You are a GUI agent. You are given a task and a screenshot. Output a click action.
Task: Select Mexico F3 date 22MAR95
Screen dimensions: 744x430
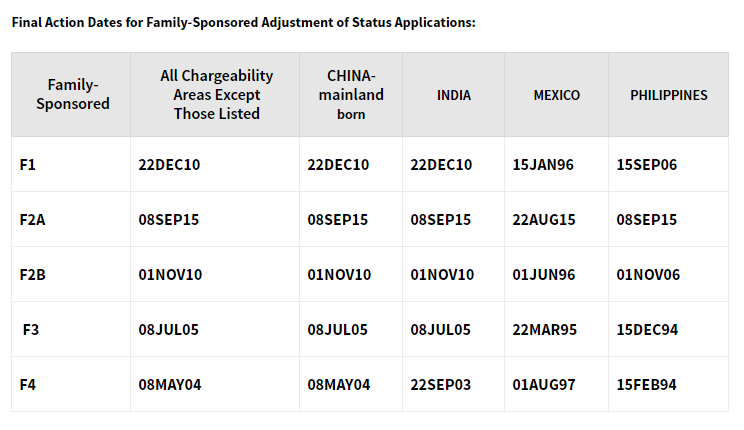545,330
